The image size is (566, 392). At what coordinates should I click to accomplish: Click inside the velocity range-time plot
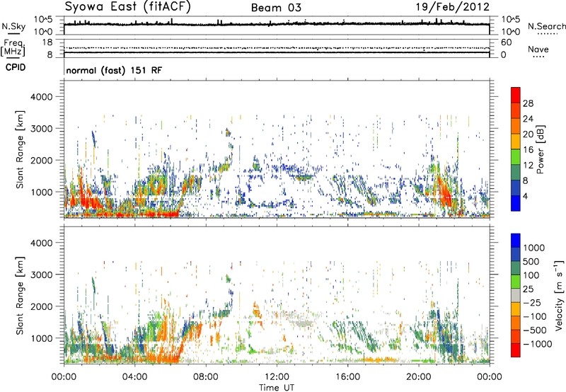[x=277, y=295]
